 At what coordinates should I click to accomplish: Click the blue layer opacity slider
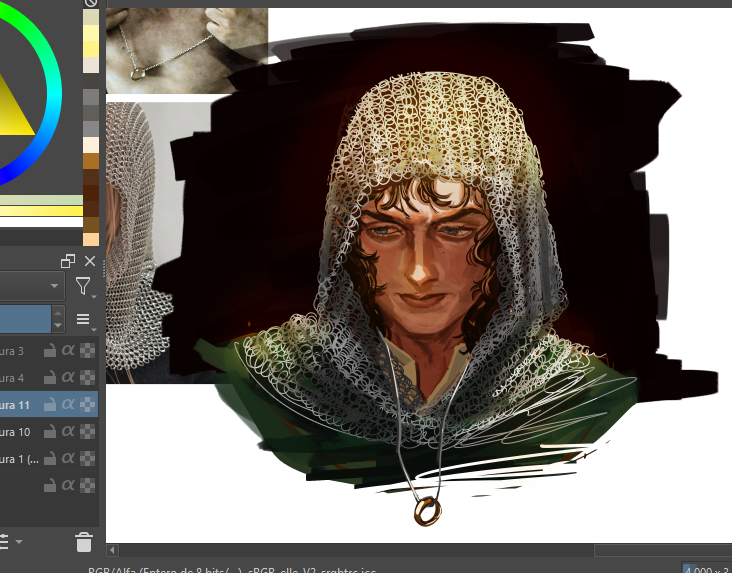pos(25,319)
